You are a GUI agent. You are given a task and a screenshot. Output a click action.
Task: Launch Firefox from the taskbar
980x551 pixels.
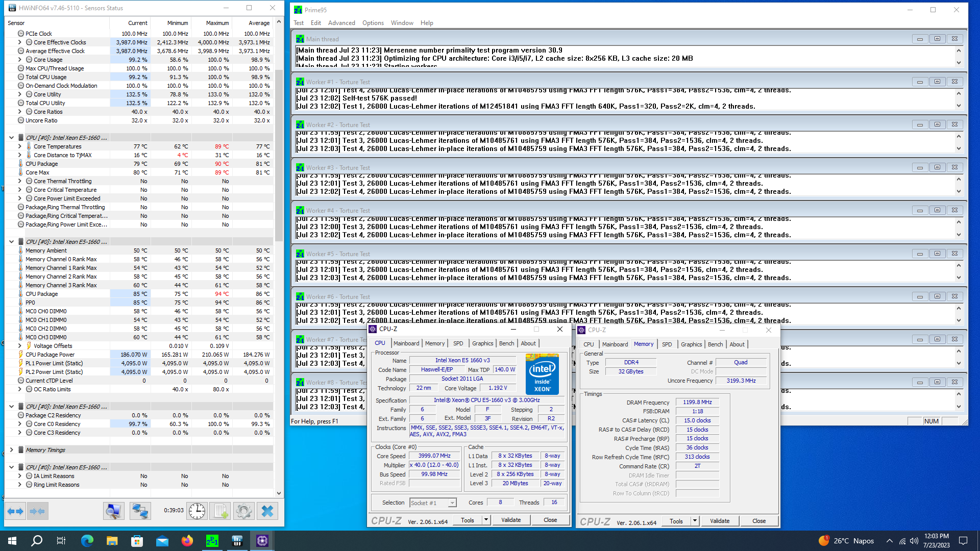tap(187, 541)
